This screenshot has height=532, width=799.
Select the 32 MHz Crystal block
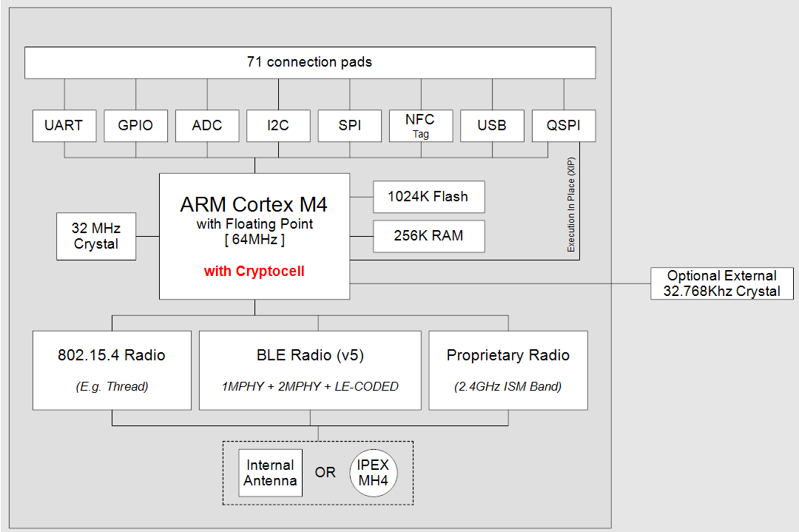pyautogui.click(x=96, y=236)
